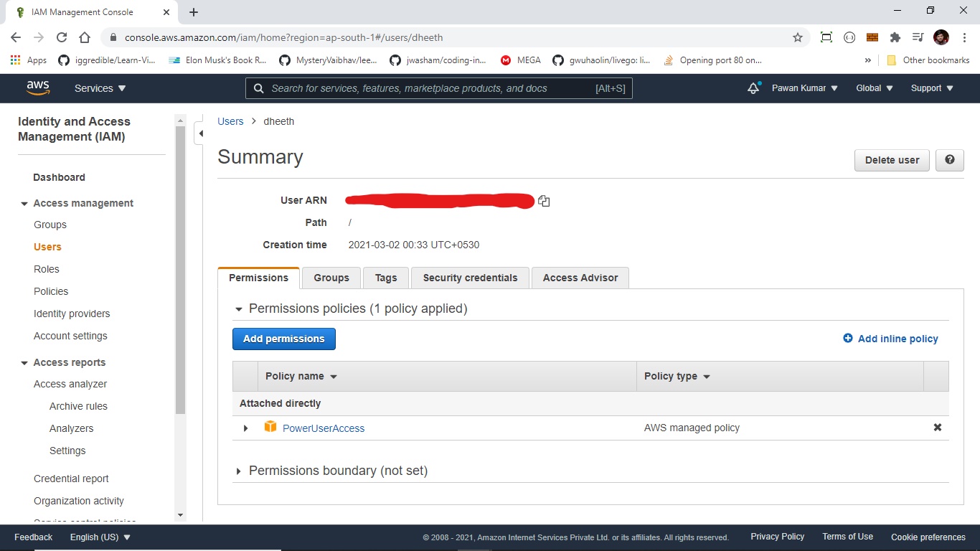Open the Services dropdown menu
This screenshot has height=551, width=980.
[100, 88]
